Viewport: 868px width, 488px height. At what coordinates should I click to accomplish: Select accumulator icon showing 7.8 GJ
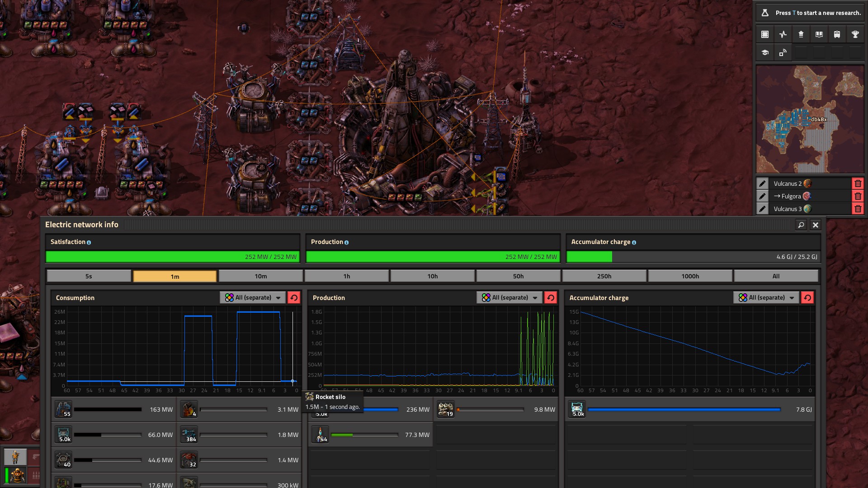(577, 409)
